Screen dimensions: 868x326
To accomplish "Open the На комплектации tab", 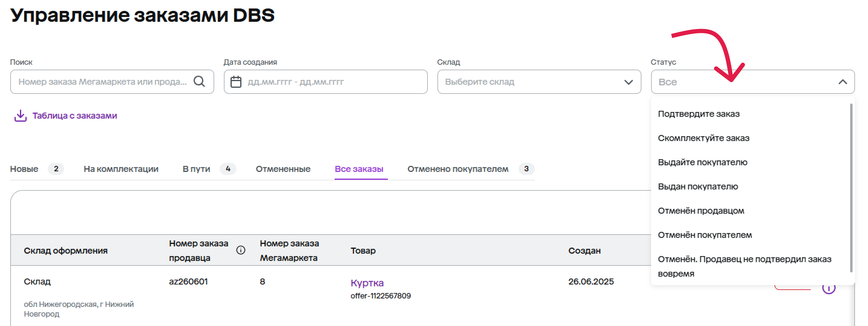I will [121, 169].
